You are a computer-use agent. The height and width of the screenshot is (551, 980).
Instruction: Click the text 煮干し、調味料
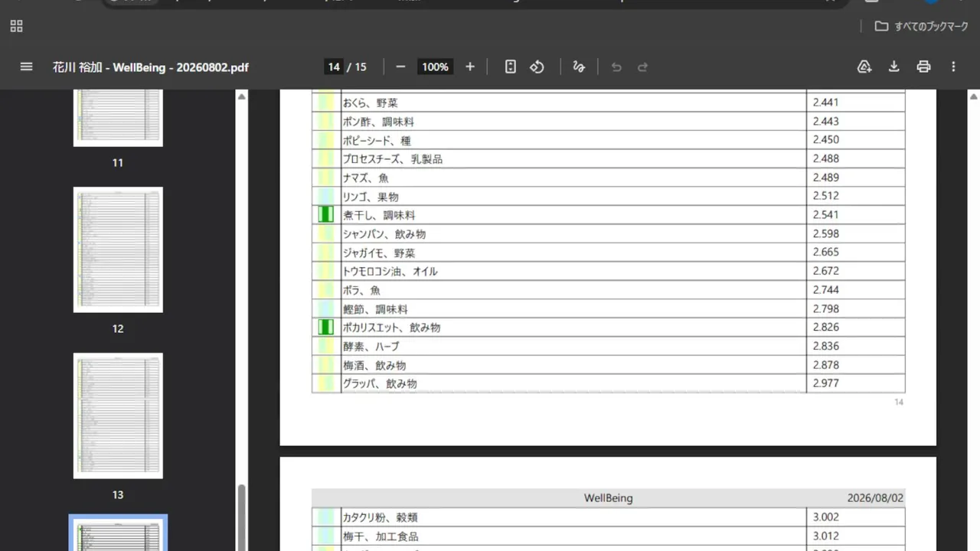point(379,215)
